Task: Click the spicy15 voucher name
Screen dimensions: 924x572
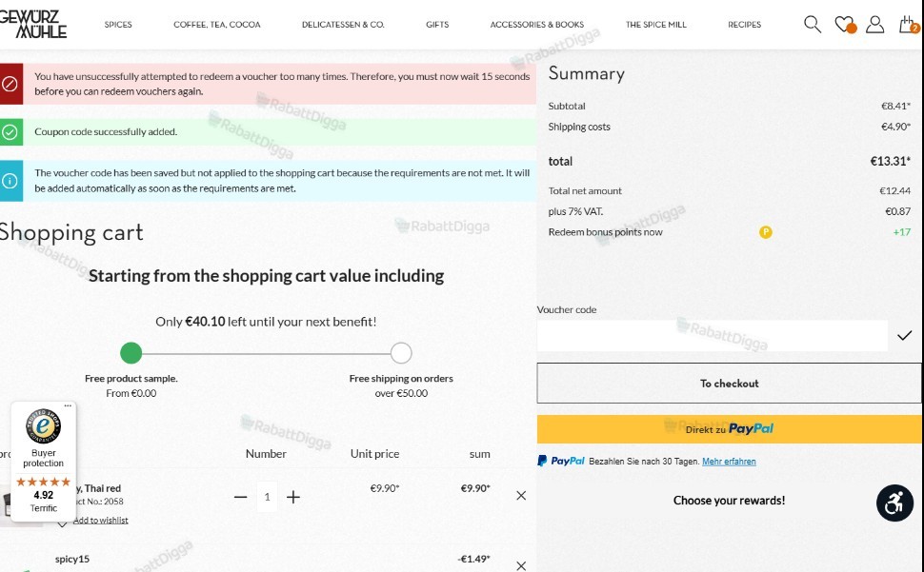Action: [72, 559]
